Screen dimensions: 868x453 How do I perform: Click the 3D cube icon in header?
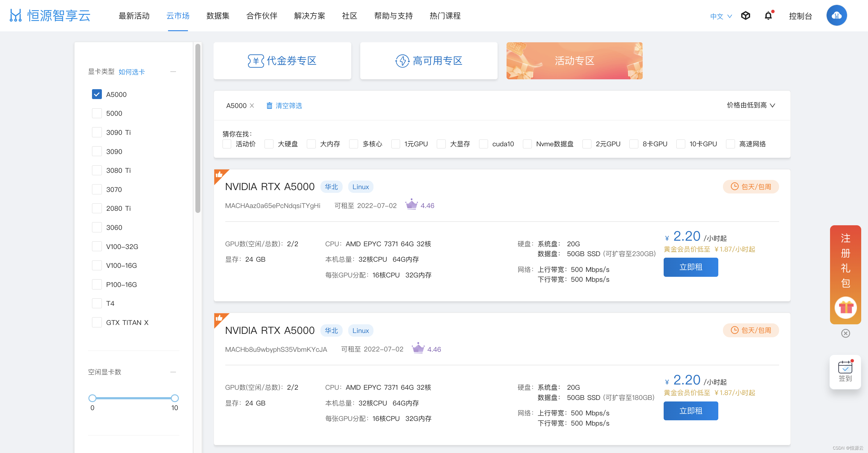[x=745, y=16]
